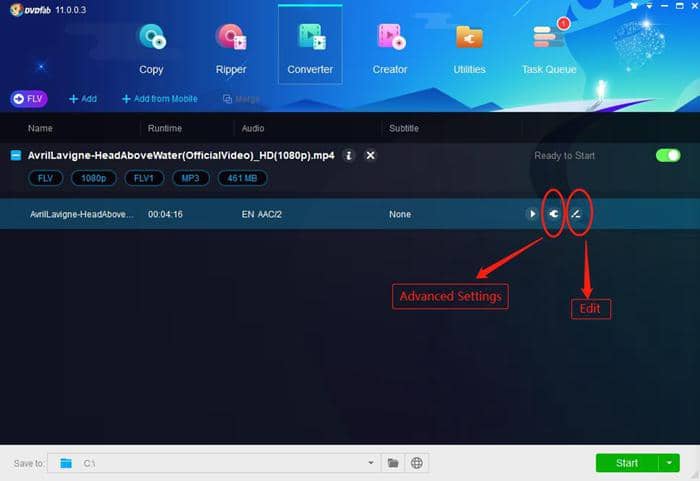Click Add from Mobile
This screenshot has width=700, height=481.
(x=160, y=99)
